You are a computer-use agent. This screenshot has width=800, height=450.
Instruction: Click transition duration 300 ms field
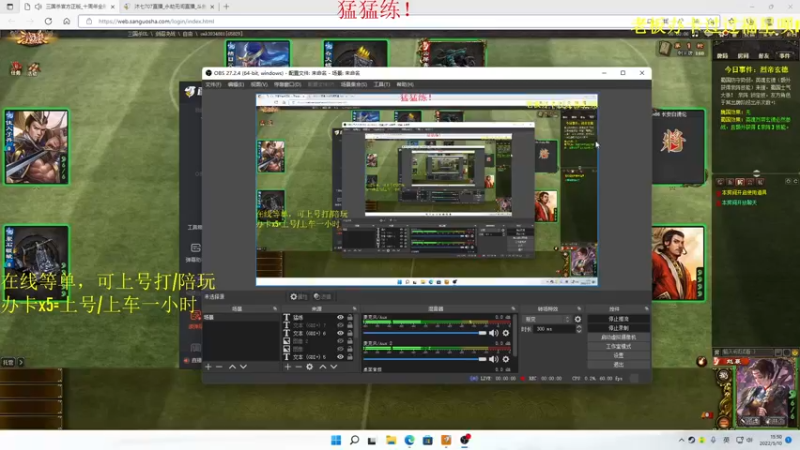554,329
